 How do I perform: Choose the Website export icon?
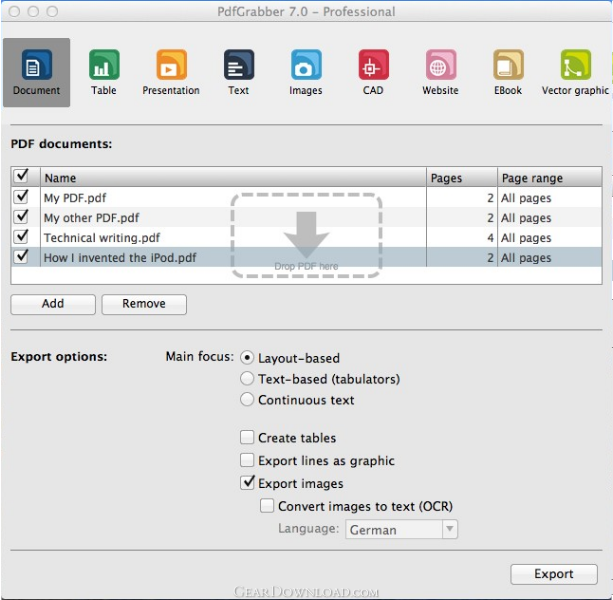[441, 72]
